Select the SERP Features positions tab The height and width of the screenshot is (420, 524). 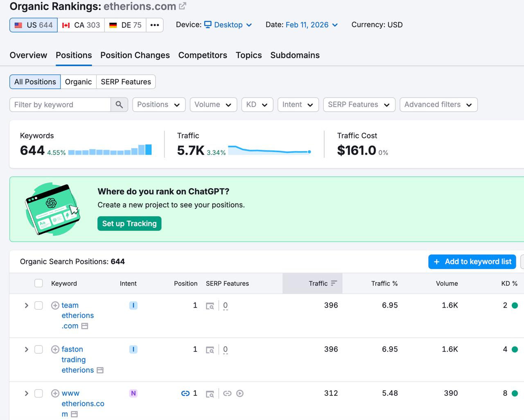click(x=126, y=82)
